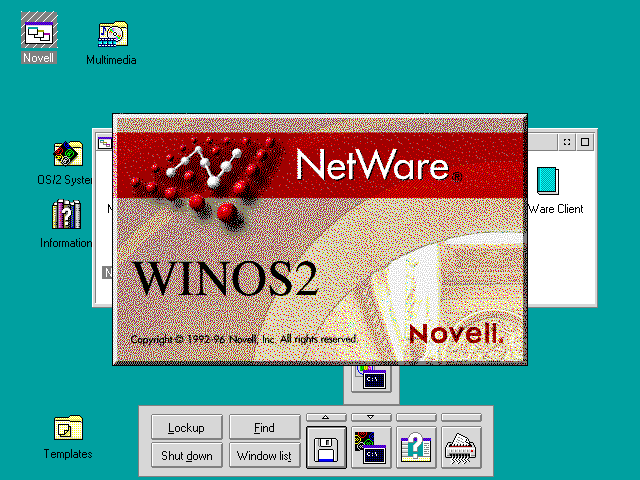Viewport: 640px width, 480px height.
Task: Open the Templates folder icon
Action: pos(68,428)
